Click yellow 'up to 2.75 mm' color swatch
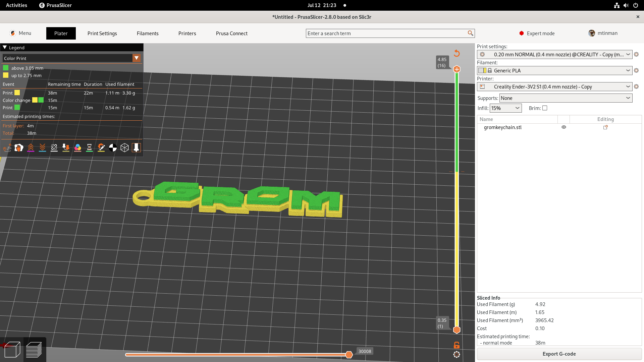 point(6,75)
